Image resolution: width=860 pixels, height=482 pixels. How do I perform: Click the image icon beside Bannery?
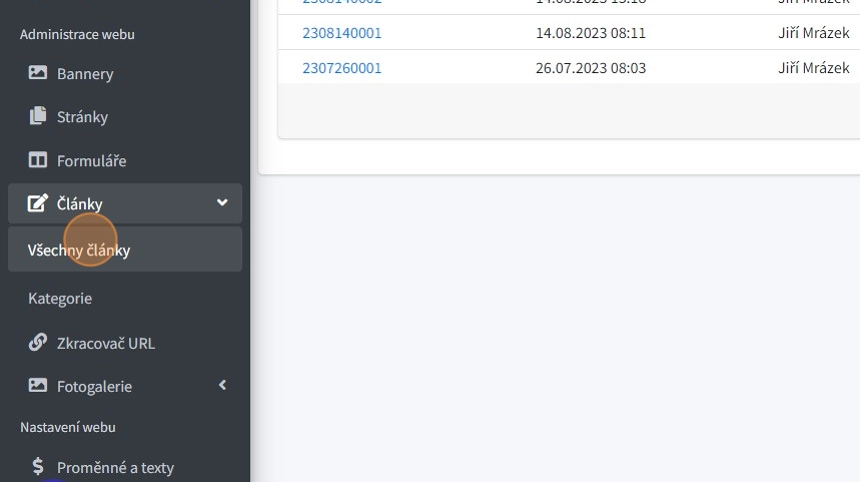click(x=38, y=73)
